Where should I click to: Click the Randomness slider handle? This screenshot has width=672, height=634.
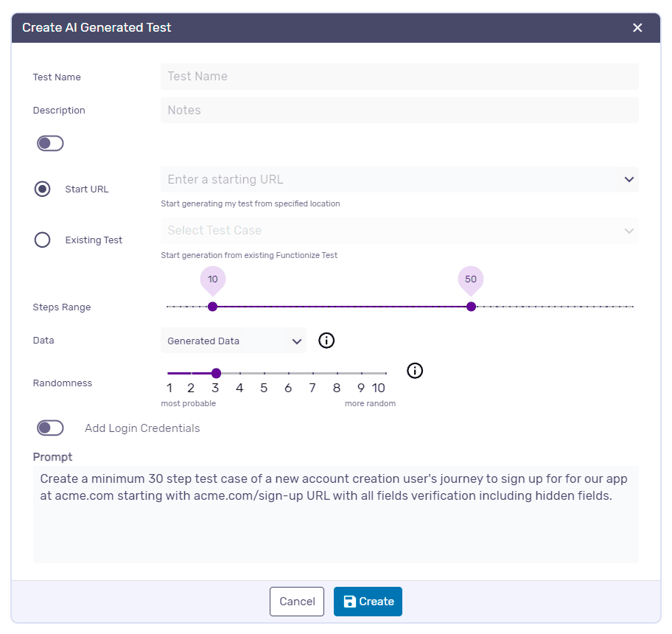pos(217,373)
